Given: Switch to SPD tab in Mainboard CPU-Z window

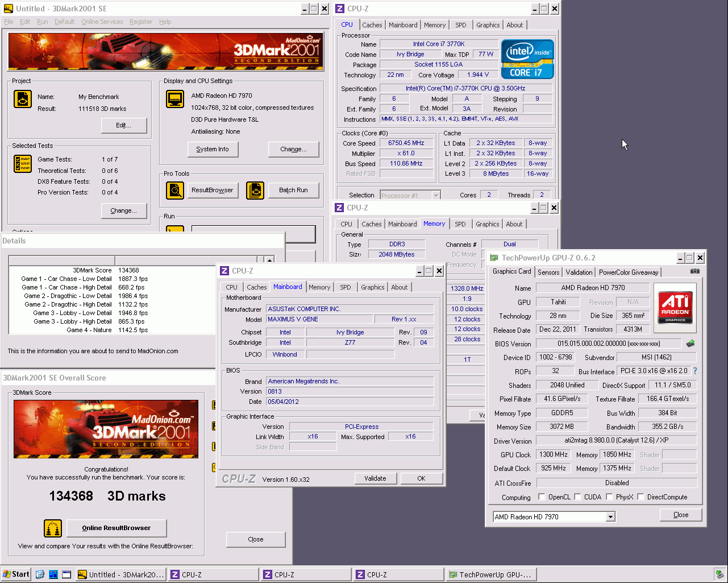Looking at the screenshot, I should [x=346, y=287].
